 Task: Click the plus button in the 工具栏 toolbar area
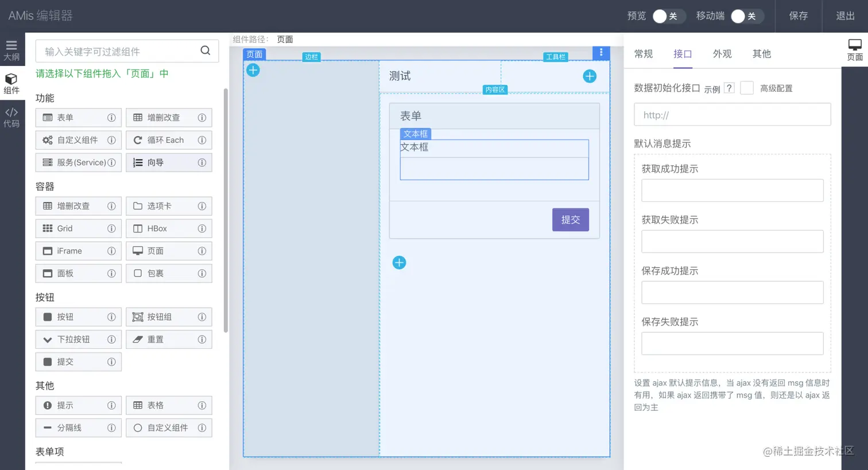(x=589, y=76)
